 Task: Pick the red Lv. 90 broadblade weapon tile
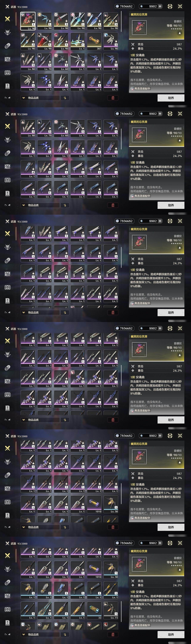point(45,41)
